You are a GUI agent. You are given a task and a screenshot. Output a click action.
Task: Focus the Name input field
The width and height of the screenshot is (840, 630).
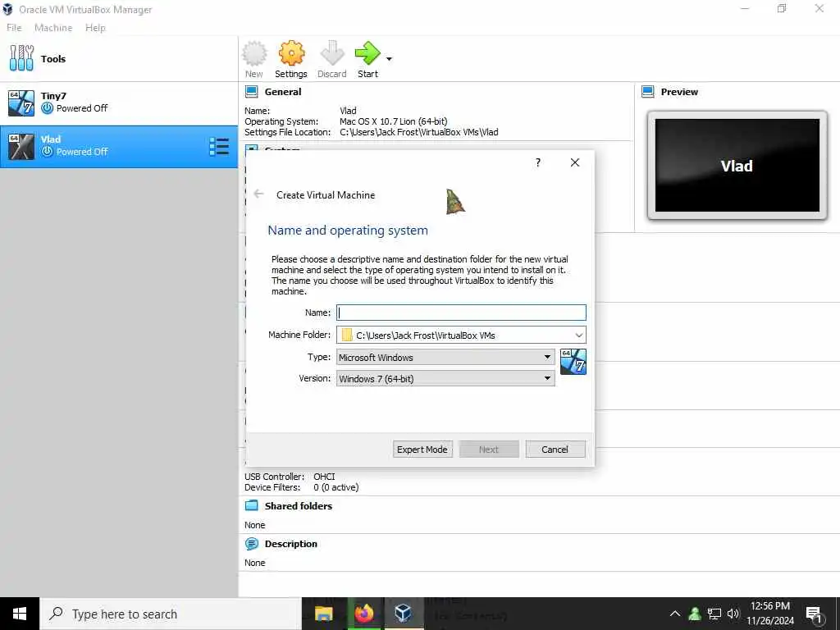(461, 313)
